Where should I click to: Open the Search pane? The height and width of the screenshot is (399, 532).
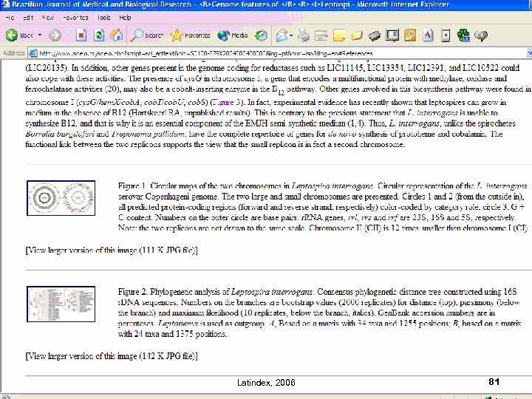[x=147, y=35]
